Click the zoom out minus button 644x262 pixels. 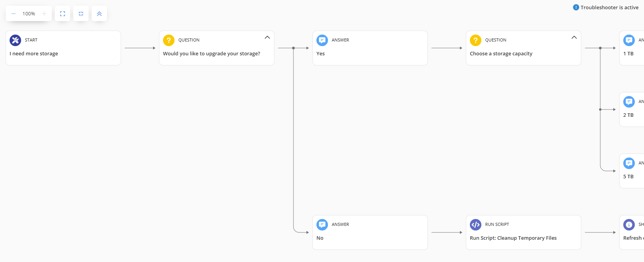coord(13,14)
